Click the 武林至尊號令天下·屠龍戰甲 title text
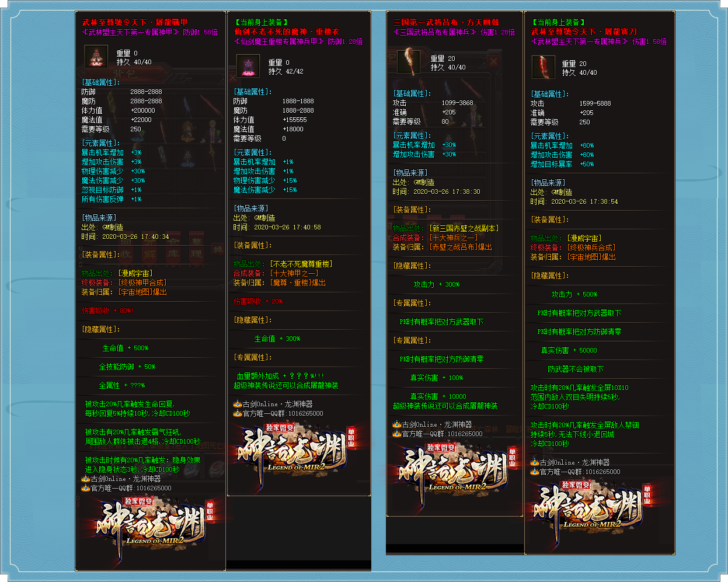The height and width of the screenshot is (582, 728). (134, 23)
